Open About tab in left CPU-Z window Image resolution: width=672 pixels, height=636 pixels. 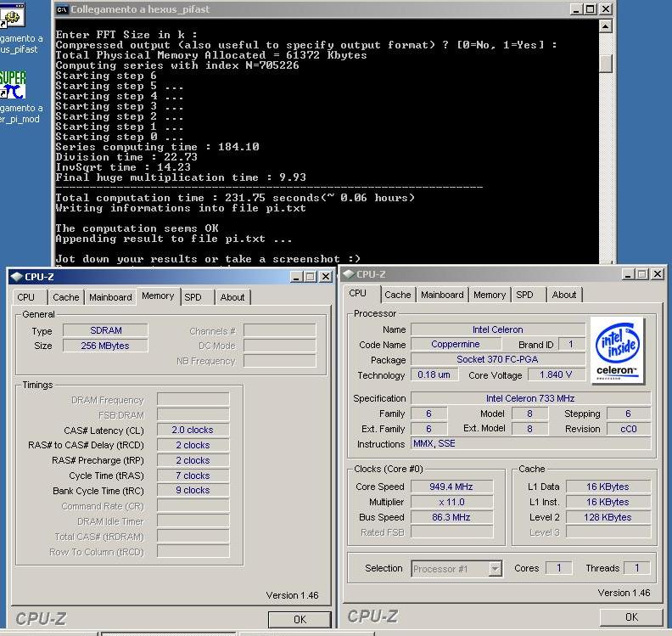(x=232, y=297)
